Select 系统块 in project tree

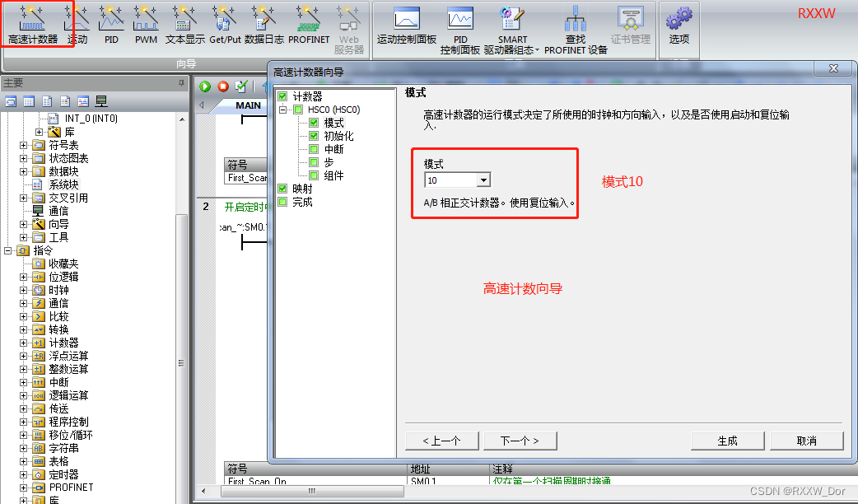pos(63,184)
